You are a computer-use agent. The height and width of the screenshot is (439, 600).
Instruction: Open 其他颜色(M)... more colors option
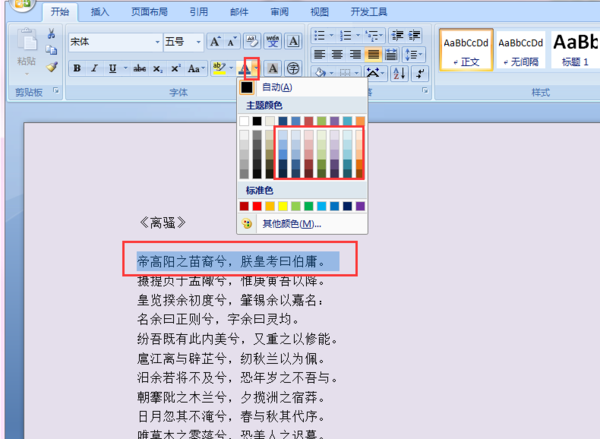click(302, 224)
